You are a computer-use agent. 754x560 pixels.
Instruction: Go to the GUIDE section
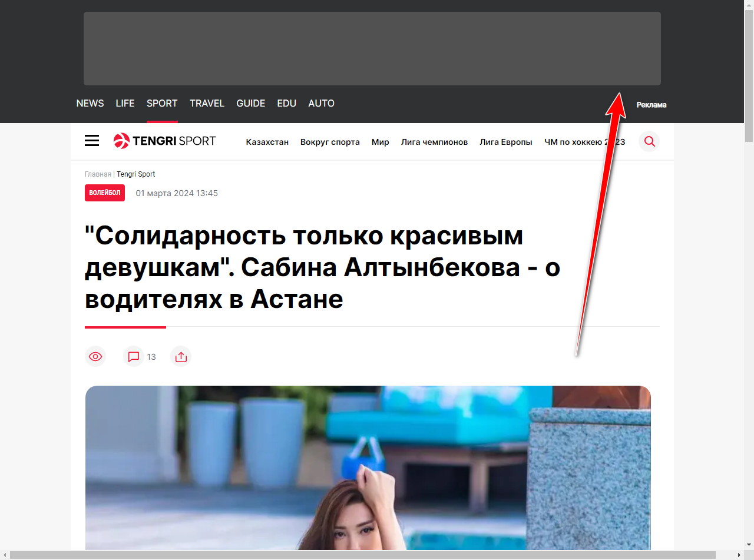250,104
